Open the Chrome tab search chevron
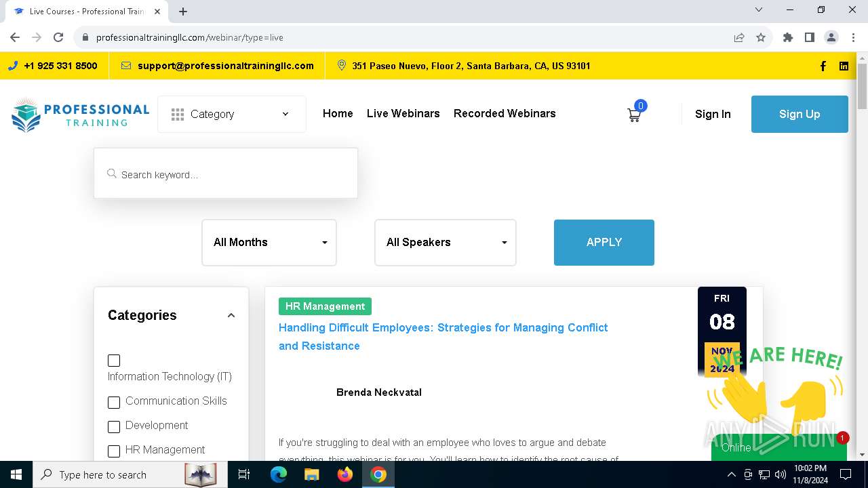868x488 pixels. (x=759, y=10)
